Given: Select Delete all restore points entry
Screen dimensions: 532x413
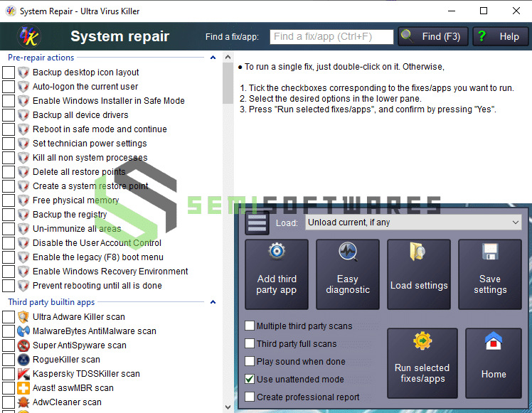Looking at the screenshot, I should 79,172.
